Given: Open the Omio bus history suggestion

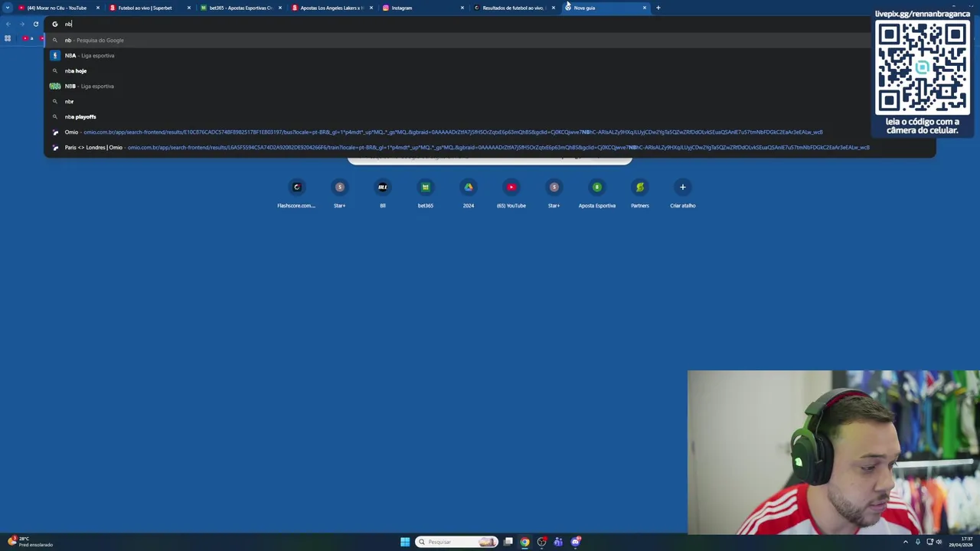Looking at the screenshot, I should 489,132.
